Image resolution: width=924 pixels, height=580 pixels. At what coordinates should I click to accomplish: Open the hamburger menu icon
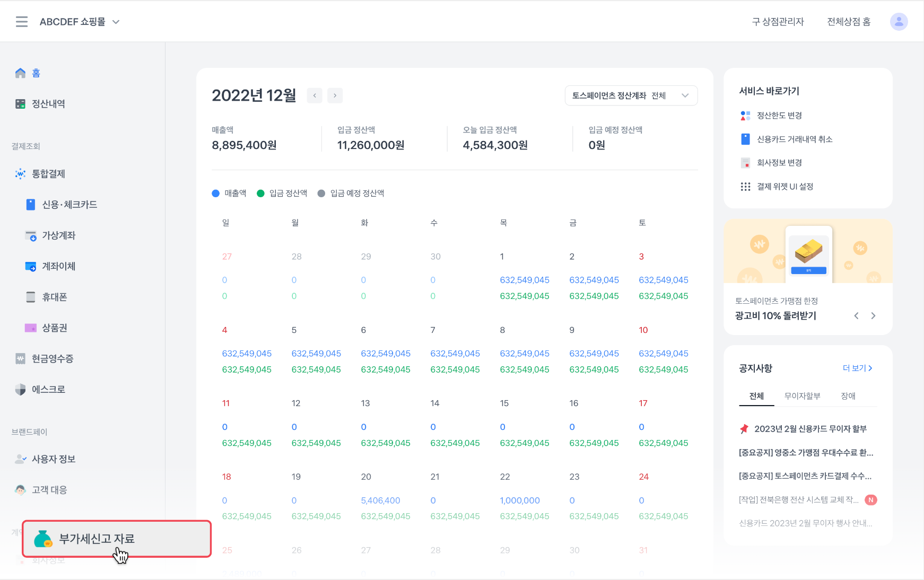(22, 22)
